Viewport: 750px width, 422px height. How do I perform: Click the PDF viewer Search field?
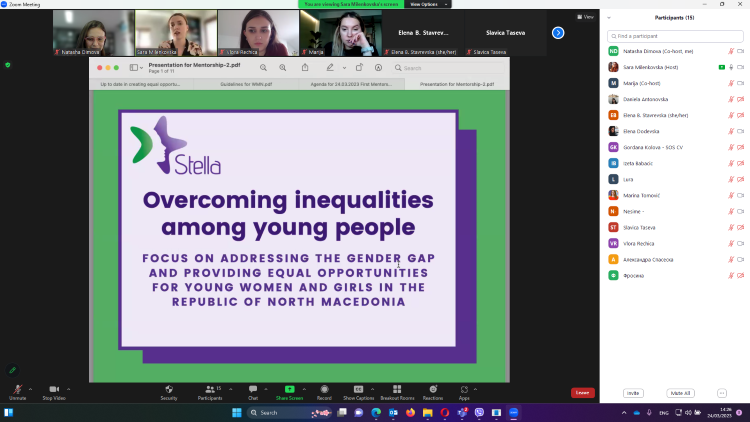(x=448, y=68)
